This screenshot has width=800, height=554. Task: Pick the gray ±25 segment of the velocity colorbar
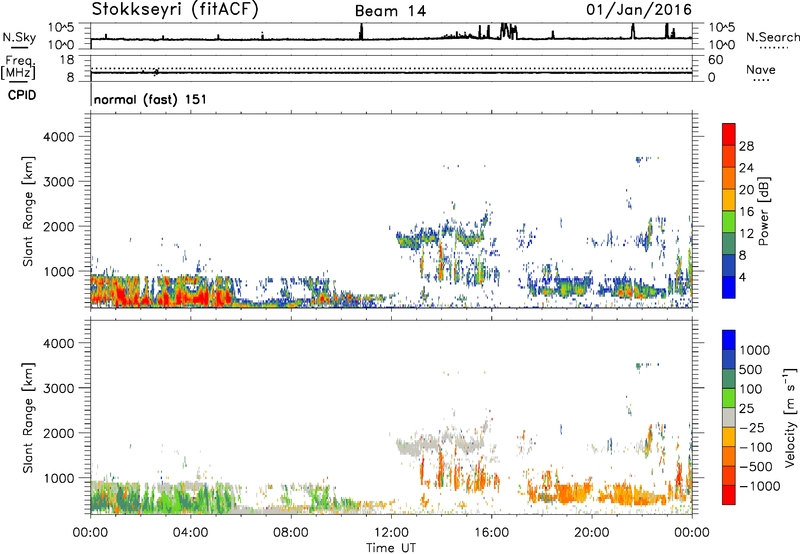729,417
